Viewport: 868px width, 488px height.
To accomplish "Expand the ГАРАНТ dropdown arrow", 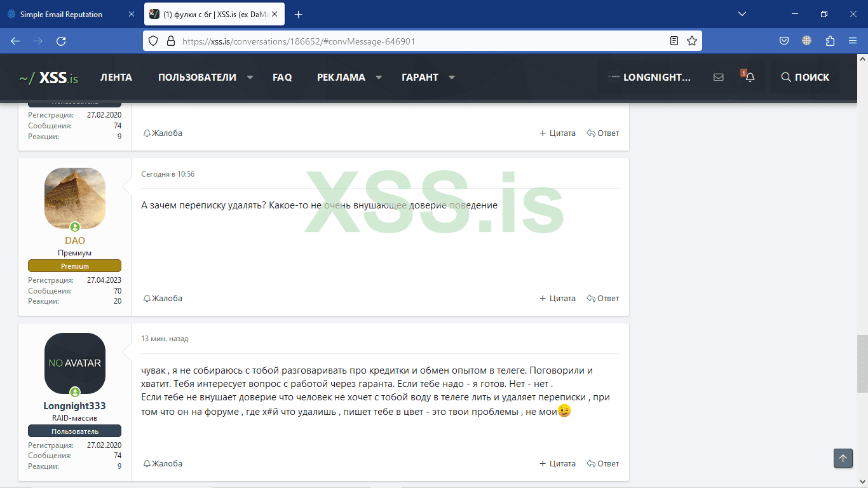I will [452, 78].
